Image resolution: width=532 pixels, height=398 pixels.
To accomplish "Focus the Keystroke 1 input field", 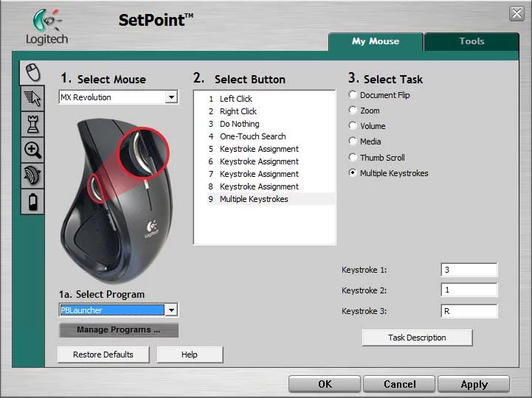I will (x=469, y=270).
